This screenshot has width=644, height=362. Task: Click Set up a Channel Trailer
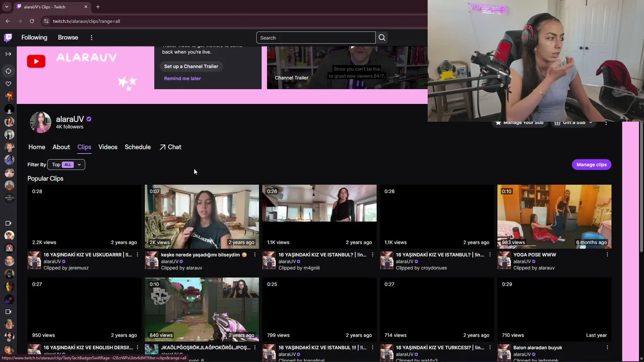[191, 66]
